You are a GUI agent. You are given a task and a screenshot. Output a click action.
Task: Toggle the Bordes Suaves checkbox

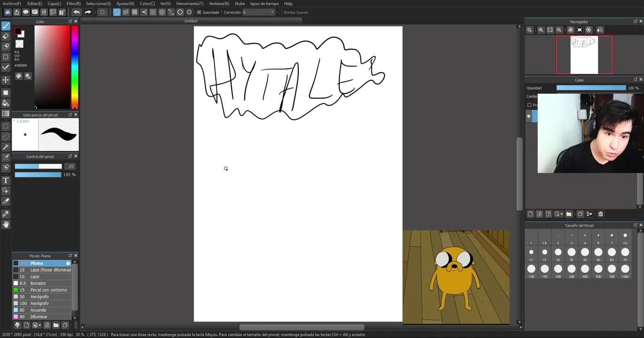[x=281, y=12]
